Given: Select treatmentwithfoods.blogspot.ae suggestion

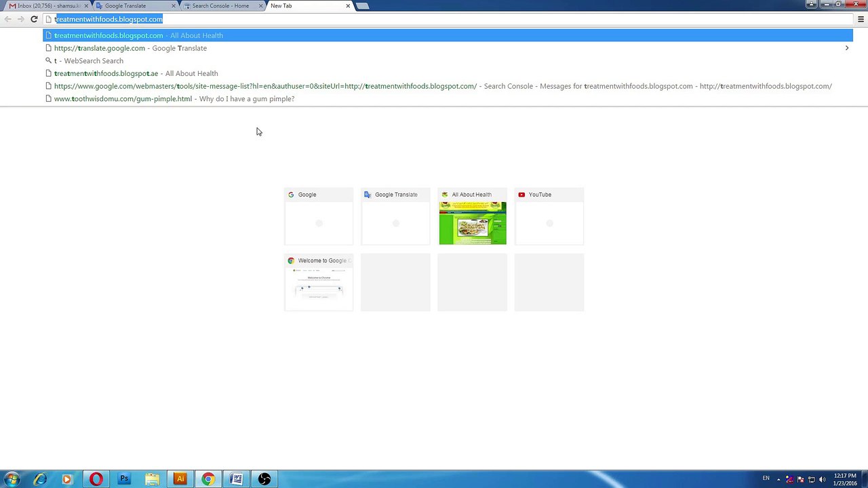Looking at the screenshot, I should click(x=448, y=73).
